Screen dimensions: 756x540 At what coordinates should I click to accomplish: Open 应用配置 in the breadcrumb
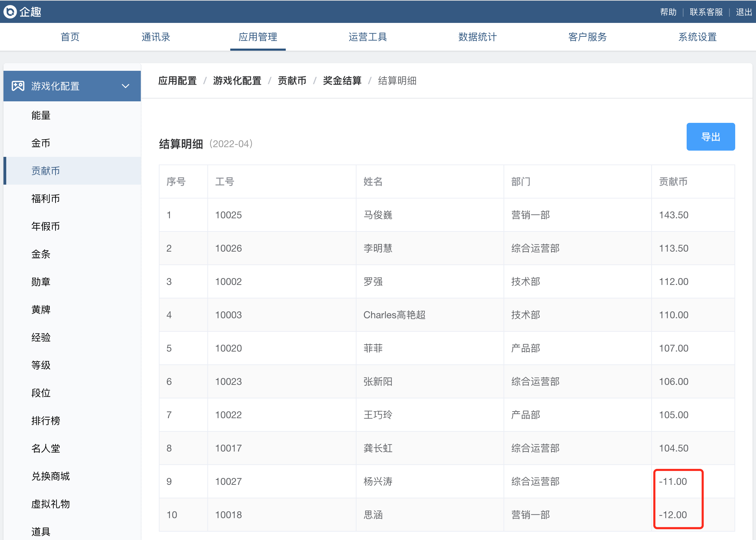tap(178, 81)
